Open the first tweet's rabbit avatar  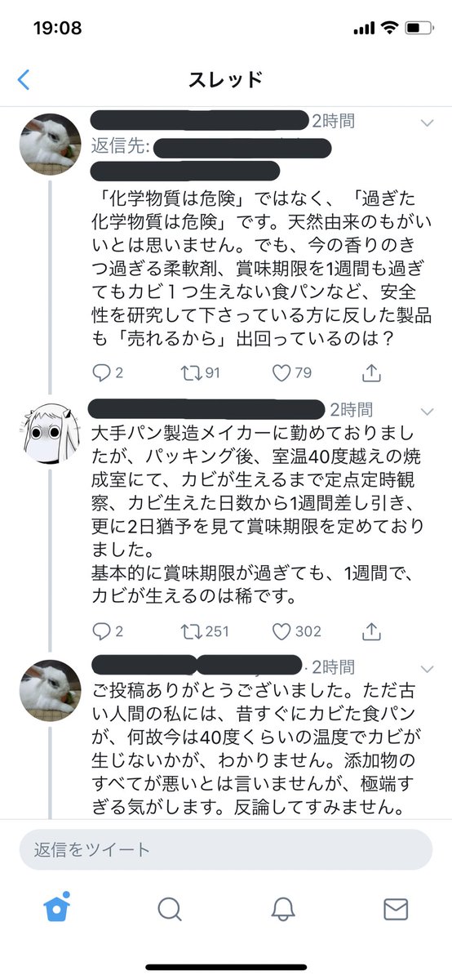click(50, 144)
